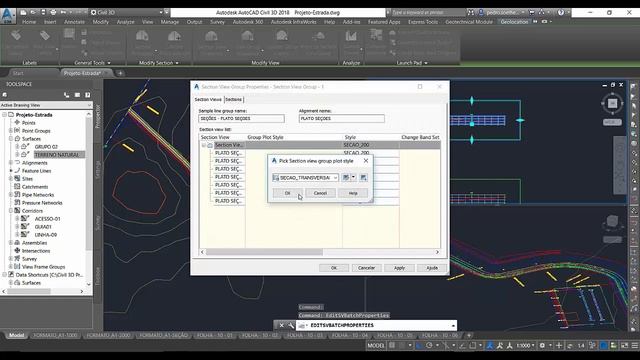
Task: Open the Prospector vertical tab
Action: [x=98, y=116]
